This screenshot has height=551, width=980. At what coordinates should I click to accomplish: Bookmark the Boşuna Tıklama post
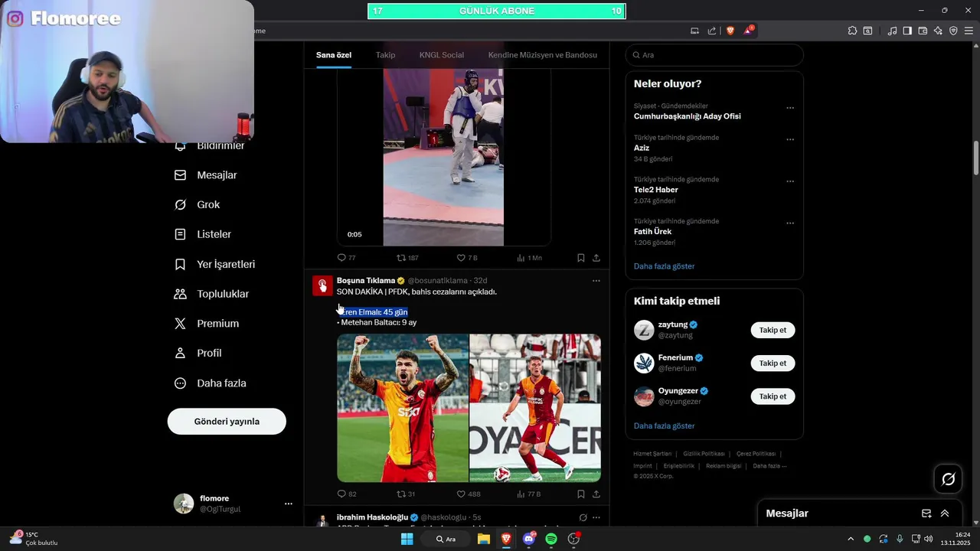coord(581,494)
